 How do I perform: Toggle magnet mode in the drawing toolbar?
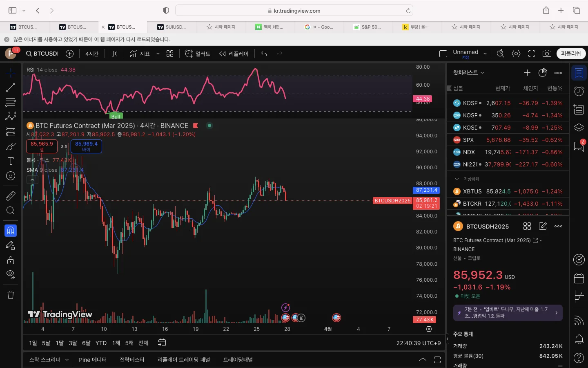click(11, 231)
